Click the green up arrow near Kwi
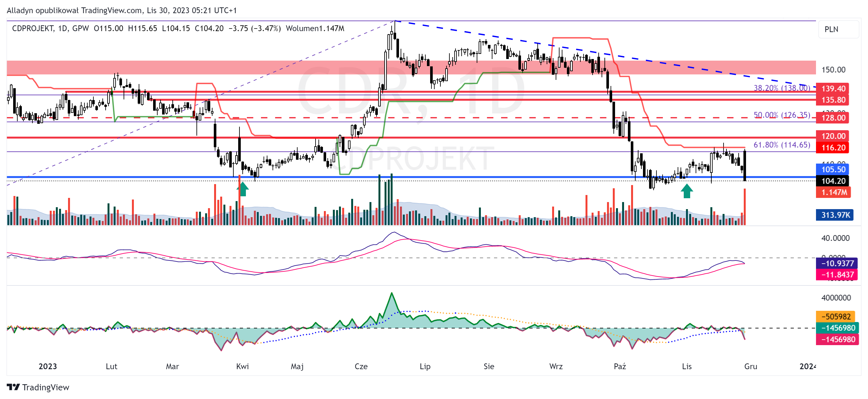This screenshot has height=399, width=868. (x=243, y=189)
